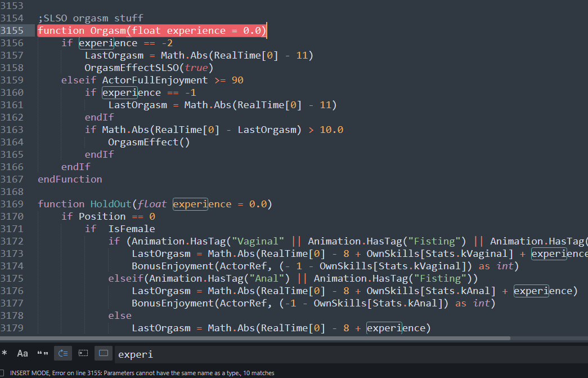Toggle regular expression search asterisk icon

pyautogui.click(x=5, y=354)
